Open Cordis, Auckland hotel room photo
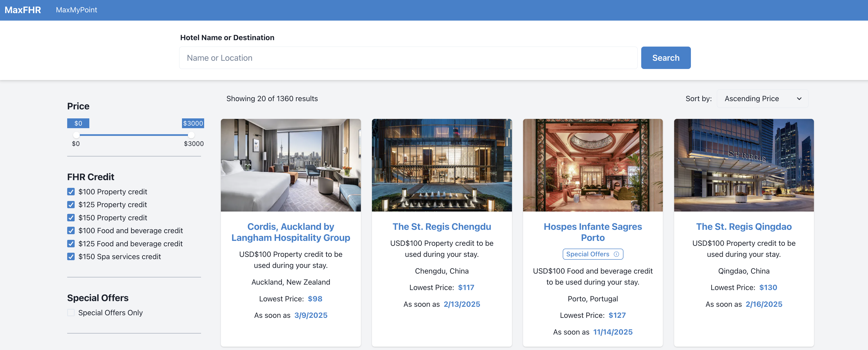 (x=290, y=165)
